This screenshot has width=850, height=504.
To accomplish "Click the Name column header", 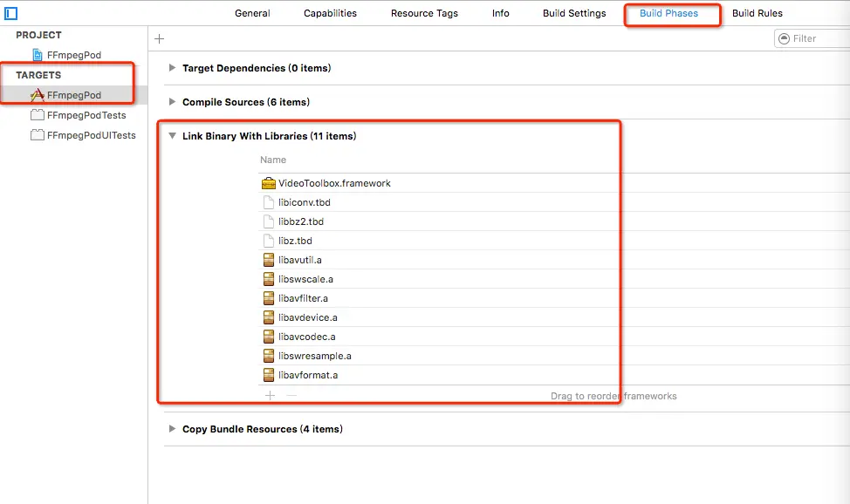I will click(x=273, y=160).
